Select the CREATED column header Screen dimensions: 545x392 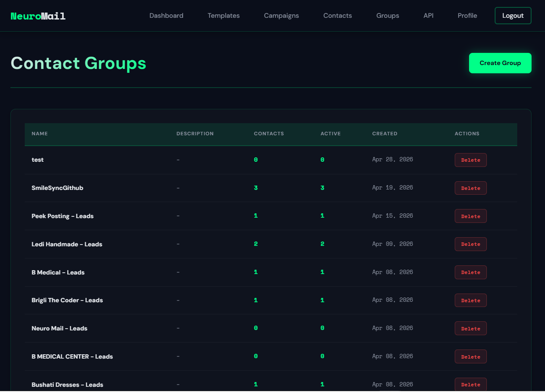tap(385, 134)
